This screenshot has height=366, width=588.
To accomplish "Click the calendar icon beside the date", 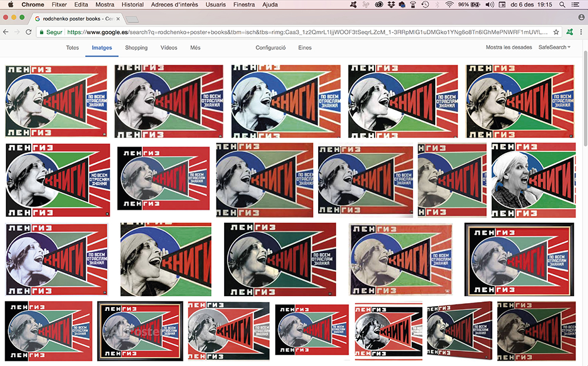I will 502,5.
